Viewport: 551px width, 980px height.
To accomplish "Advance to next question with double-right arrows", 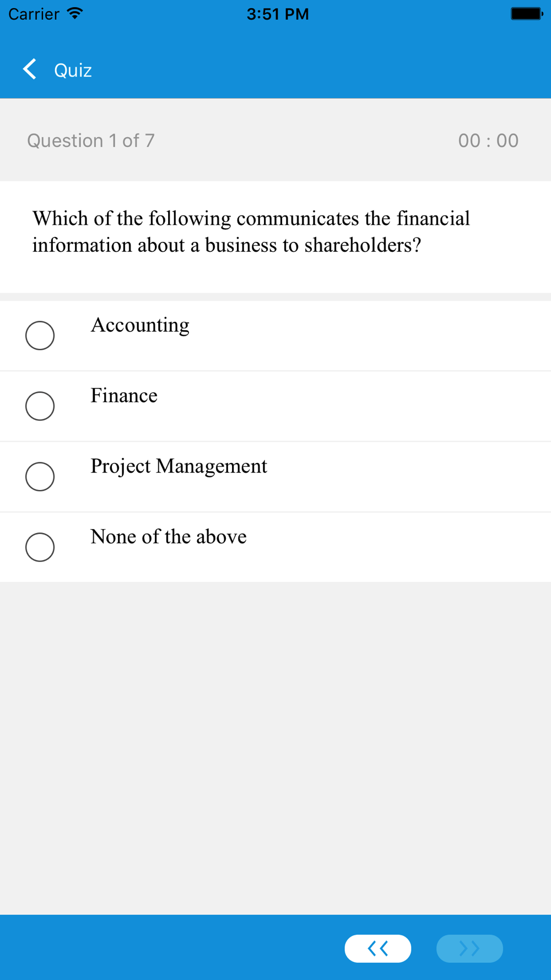I will tap(469, 948).
